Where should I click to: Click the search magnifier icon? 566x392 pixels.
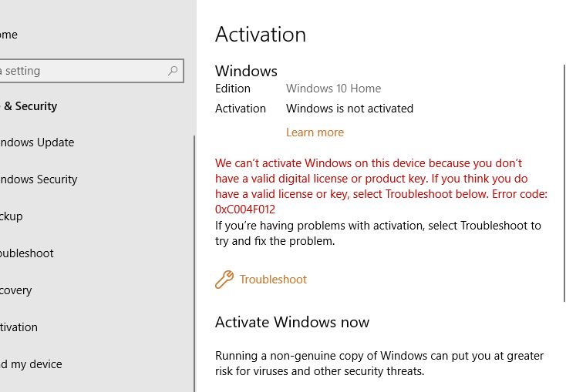pyautogui.click(x=173, y=71)
